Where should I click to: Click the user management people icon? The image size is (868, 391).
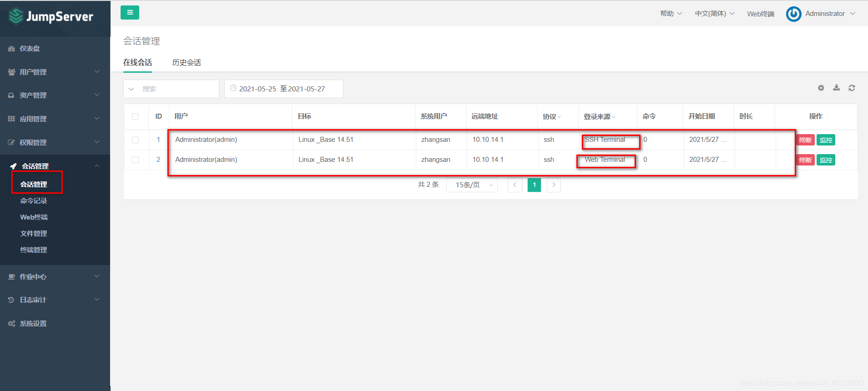tap(11, 72)
